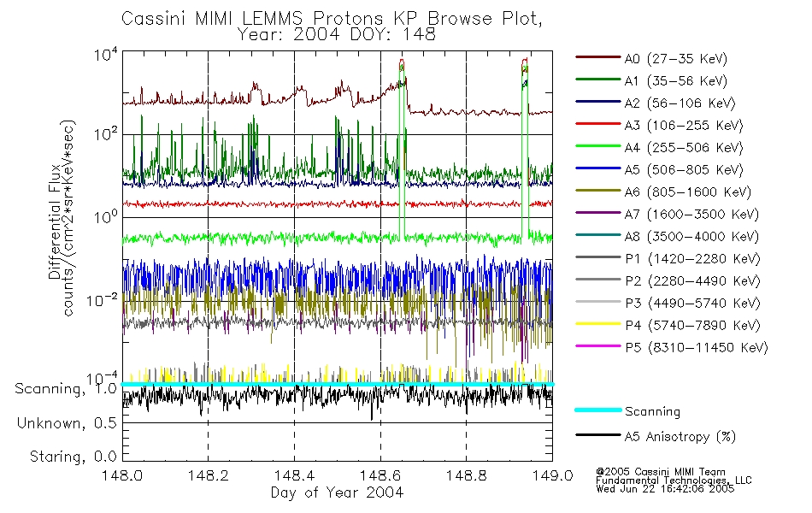Click the x-axis tick label 149.0
Viewport: 812px width, 513px height.
[x=552, y=475]
